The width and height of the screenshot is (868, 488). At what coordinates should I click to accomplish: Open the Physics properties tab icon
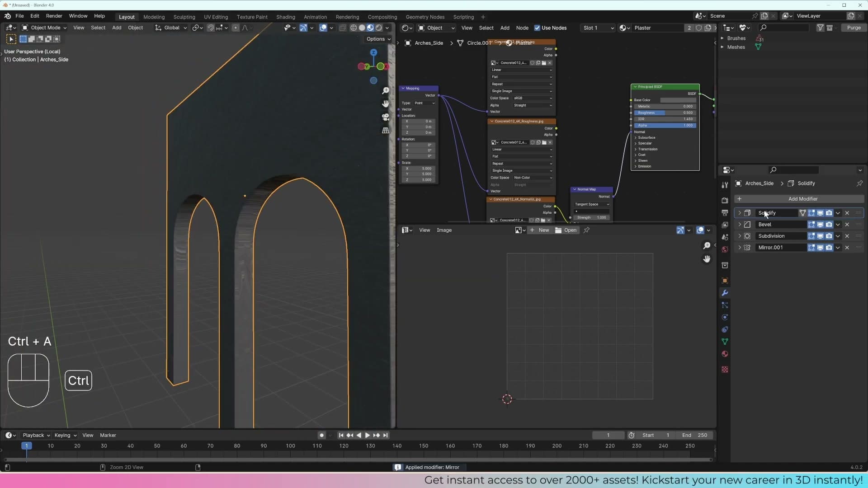(725, 317)
